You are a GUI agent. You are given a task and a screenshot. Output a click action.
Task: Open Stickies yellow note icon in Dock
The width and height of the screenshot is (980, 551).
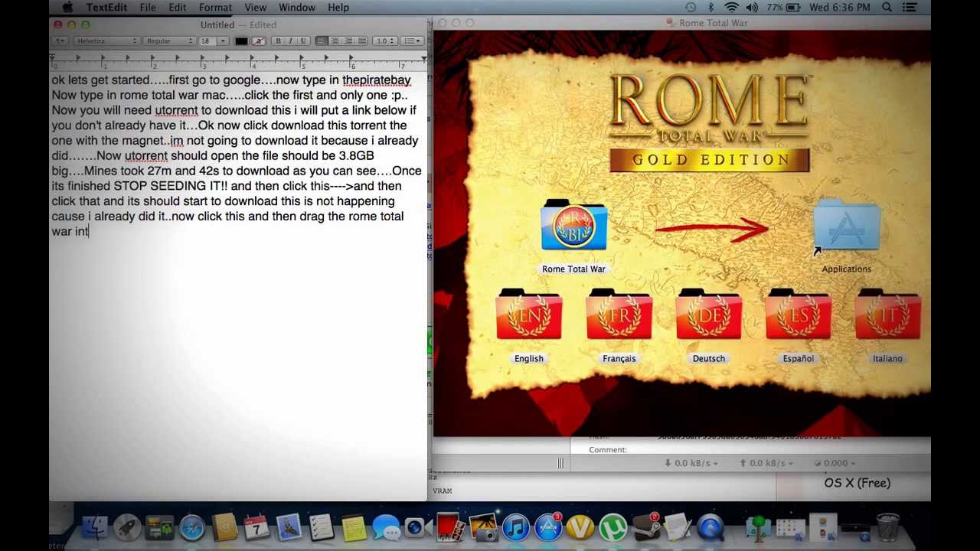[x=354, y=528]
